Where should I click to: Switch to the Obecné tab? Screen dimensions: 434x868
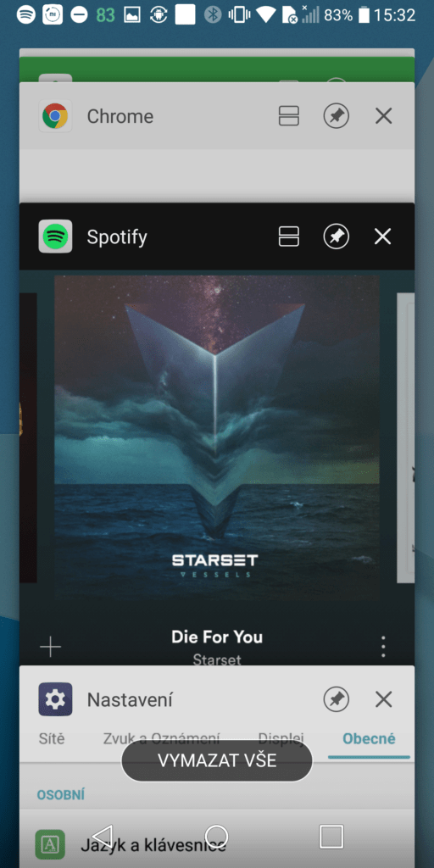point(369,739)
